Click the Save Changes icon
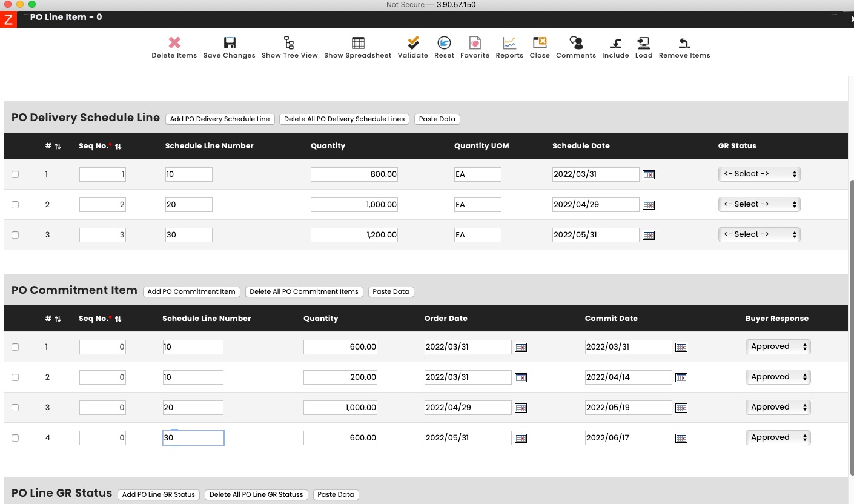Viewport: 854px width, 504px height. 229,47
